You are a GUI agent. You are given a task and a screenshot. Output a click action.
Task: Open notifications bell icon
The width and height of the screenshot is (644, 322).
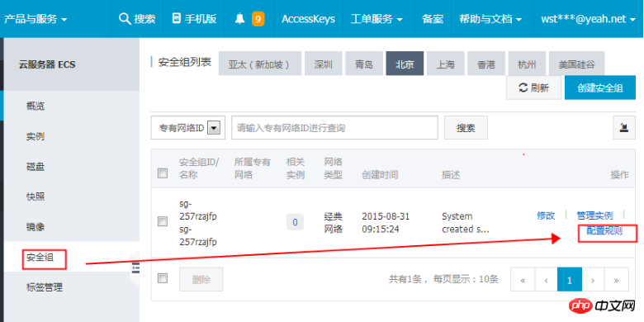[240, 19]
